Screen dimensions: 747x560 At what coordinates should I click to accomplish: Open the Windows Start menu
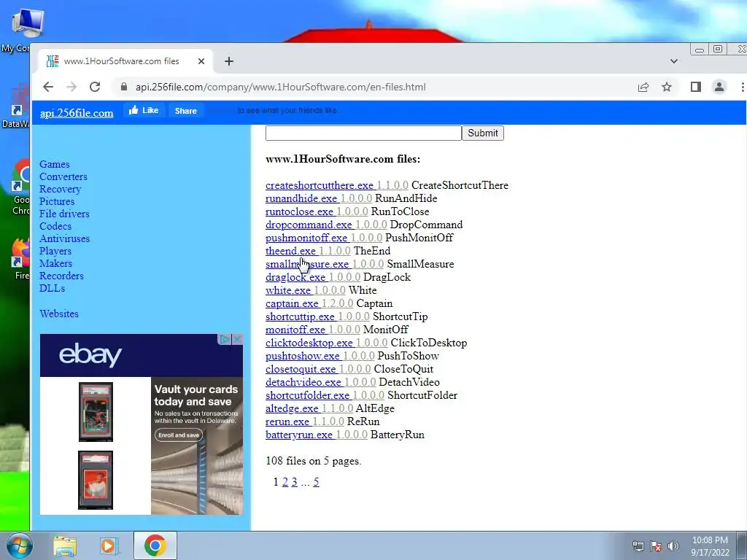[x=19, y=545]
